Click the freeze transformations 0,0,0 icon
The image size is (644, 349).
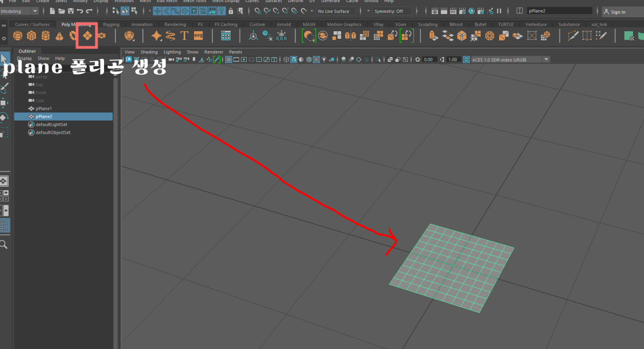tap(281, 36)
